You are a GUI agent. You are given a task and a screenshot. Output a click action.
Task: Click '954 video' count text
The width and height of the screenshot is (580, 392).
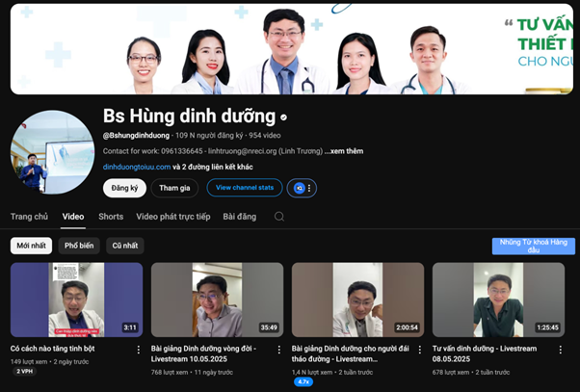point(265,136)
